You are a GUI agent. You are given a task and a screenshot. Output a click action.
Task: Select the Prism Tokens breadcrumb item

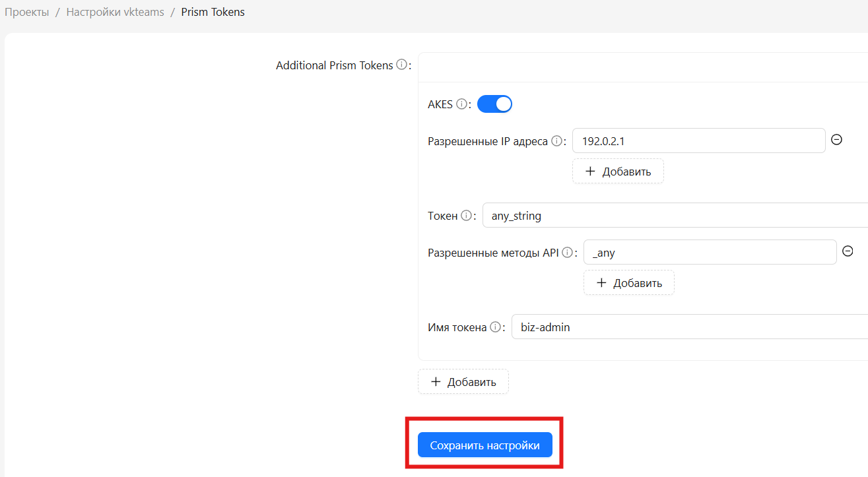tap(213, 12)
